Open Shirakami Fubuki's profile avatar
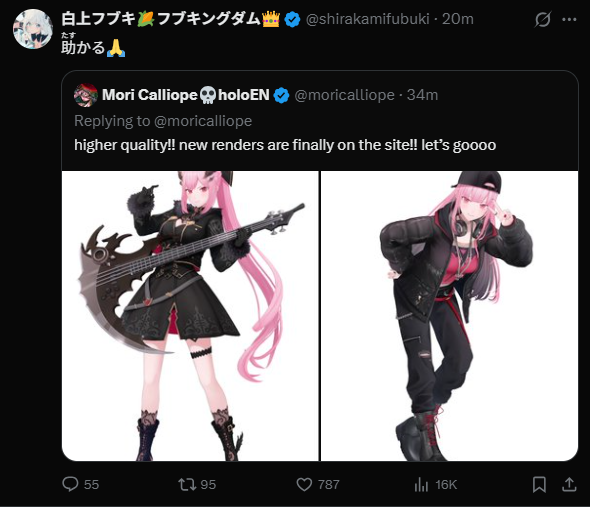Viewport: 590px width, 507px height. point(33,29)
